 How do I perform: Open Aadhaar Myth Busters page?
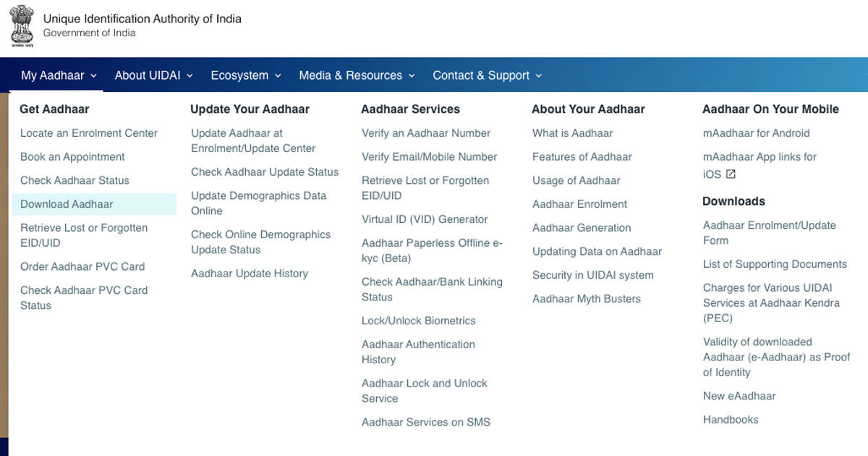[587, 299]
